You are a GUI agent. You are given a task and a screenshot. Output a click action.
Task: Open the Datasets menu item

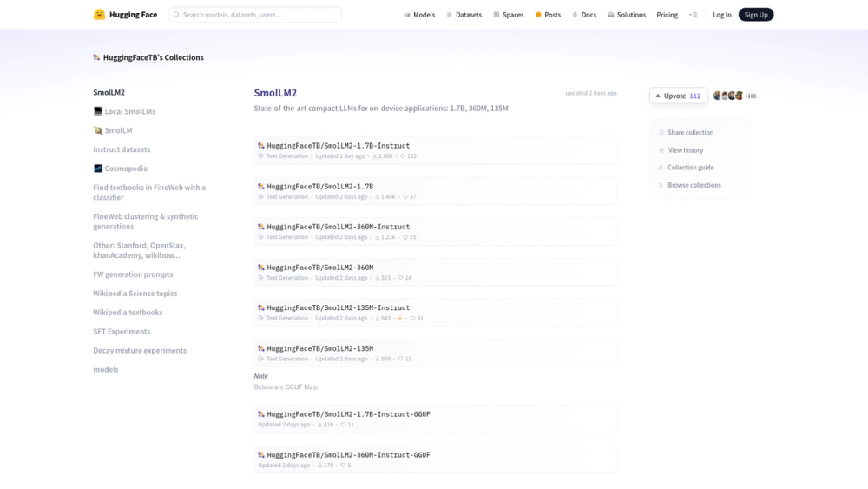(x=464, y=15)
